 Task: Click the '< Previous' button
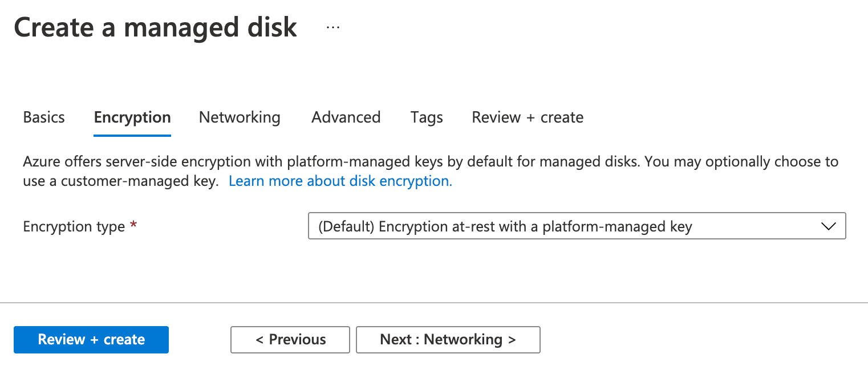(x=290, y=339)
